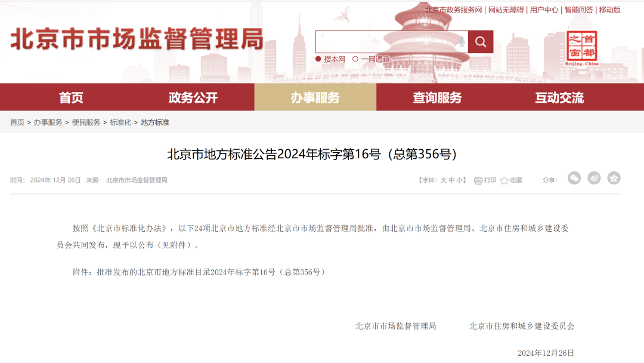
Task: Share the article to WeChat
Action: [574, 178]
